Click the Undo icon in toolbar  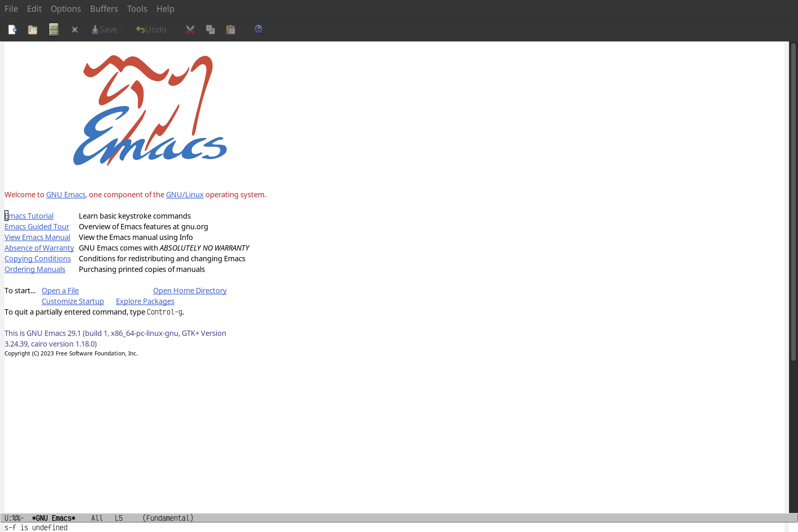(x=150, y=29)
